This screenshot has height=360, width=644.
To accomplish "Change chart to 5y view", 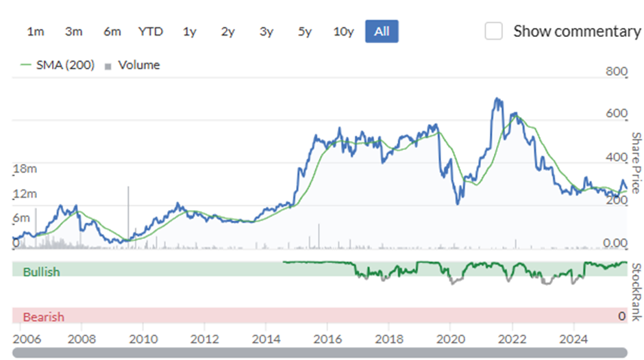I will coord(305,31).
